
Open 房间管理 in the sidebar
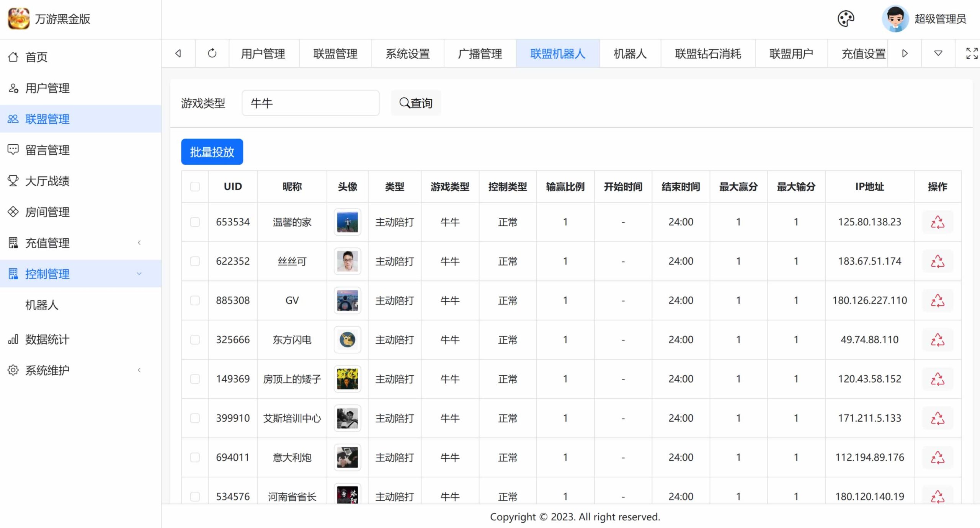click(80, 212)
